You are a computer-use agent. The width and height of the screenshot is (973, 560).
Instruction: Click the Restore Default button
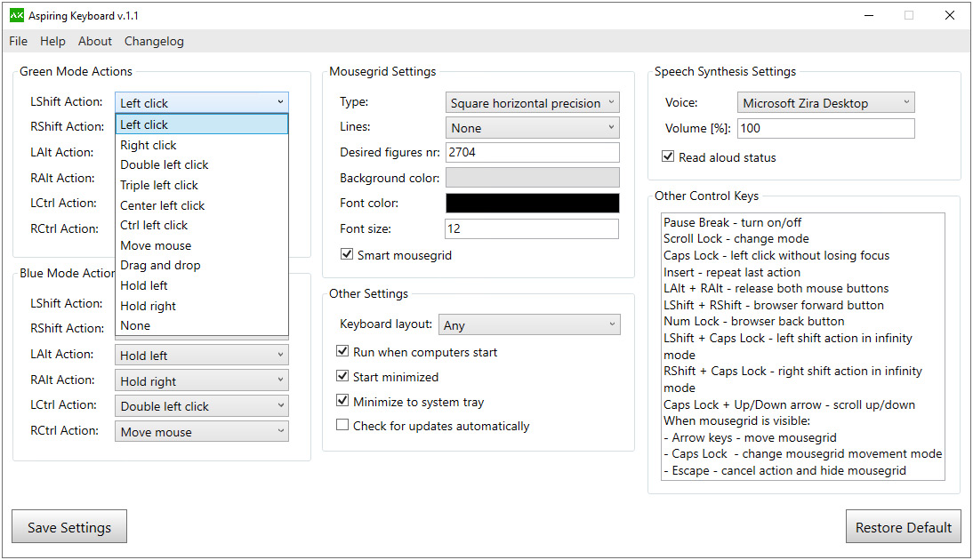[x=903, y=527]
